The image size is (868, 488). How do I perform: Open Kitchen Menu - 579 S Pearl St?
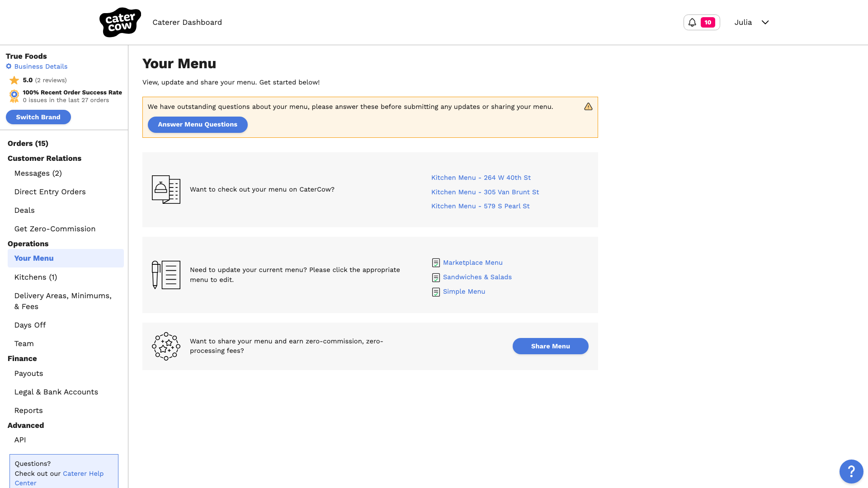tap(480, 206)
